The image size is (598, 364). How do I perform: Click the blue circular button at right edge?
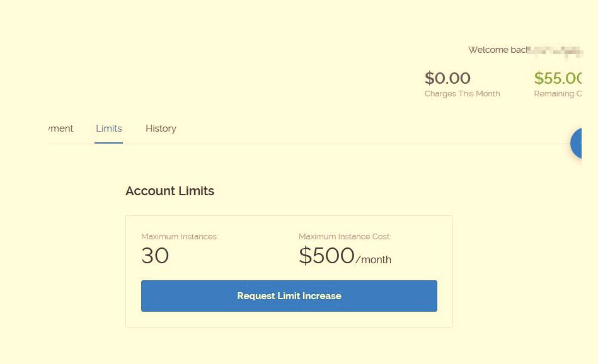coord(577,144)
